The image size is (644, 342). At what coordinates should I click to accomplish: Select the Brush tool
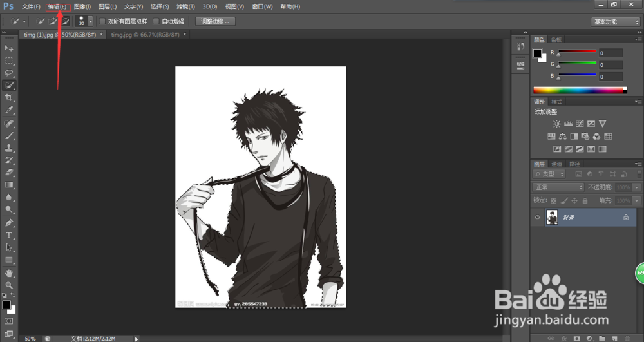(8, 135)
